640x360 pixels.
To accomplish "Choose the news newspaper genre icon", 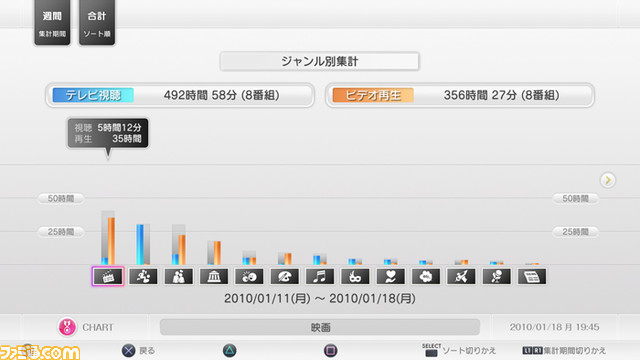I will (x=532, y=276).
